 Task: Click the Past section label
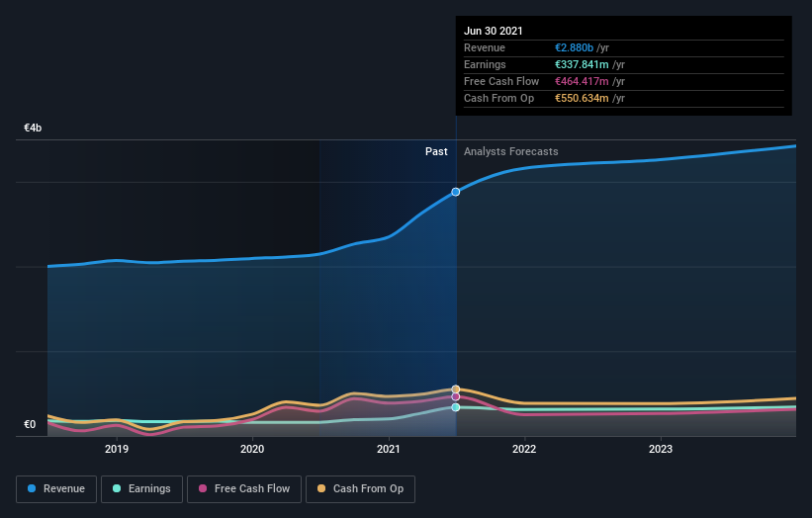436,151
